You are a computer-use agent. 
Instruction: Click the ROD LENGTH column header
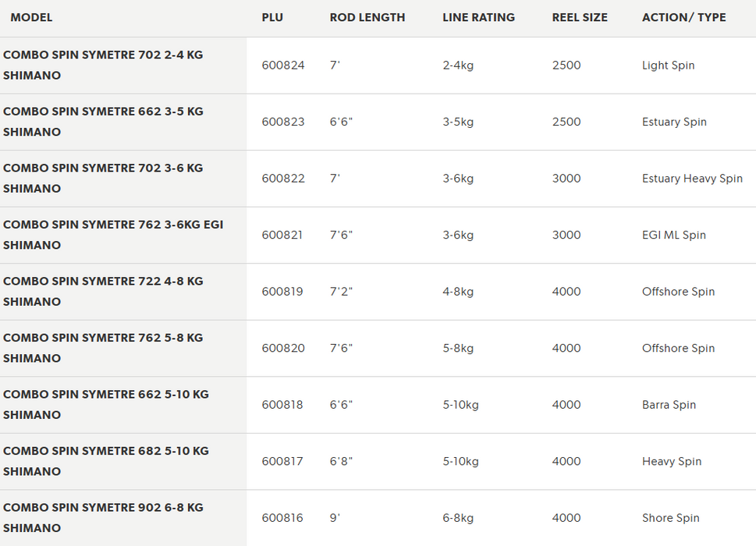coord(367,17)
